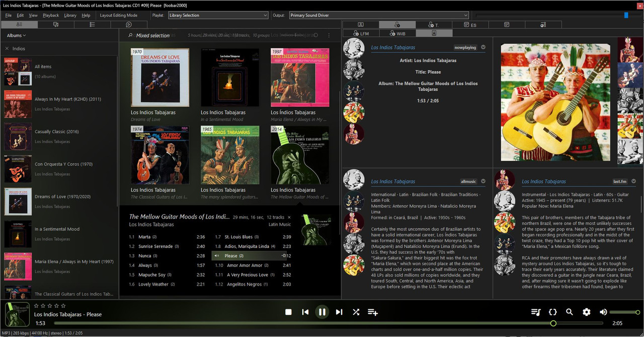The width and height of the screenshot is (644, 337).
Task: Switch to the WilB tab
Action: tap(397, 33)
